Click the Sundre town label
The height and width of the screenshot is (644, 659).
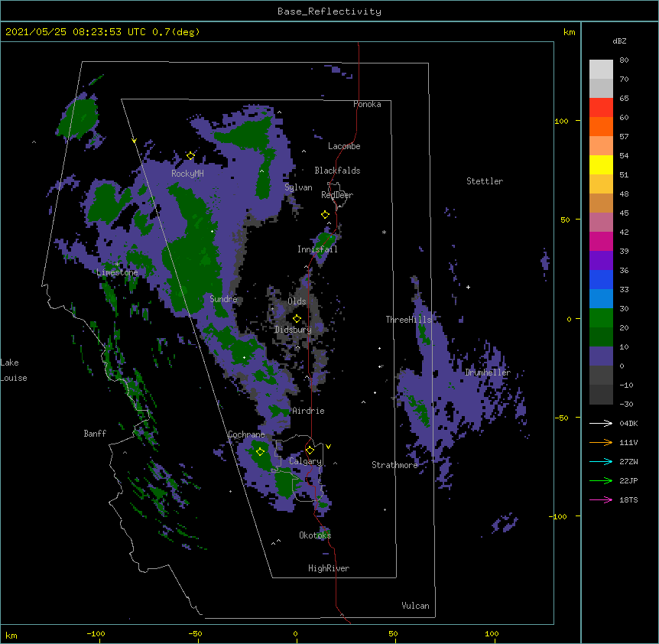[223, 299]
